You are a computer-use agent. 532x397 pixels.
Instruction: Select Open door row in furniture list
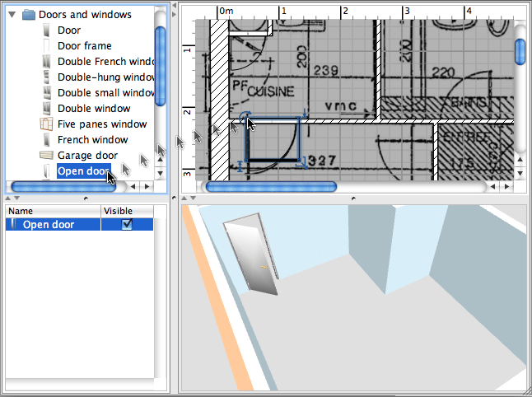pyautogui.click(x=49, y=224)
